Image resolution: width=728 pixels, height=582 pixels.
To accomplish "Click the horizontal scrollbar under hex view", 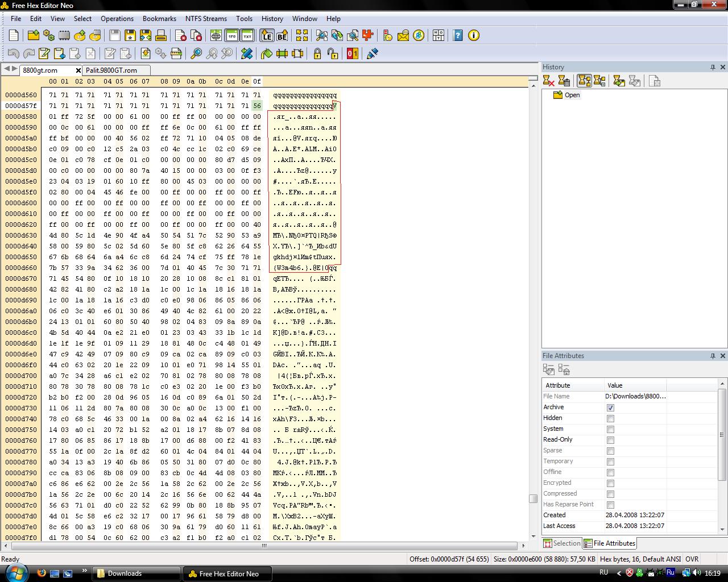I will pyautogui.click(x=264, y=546).
